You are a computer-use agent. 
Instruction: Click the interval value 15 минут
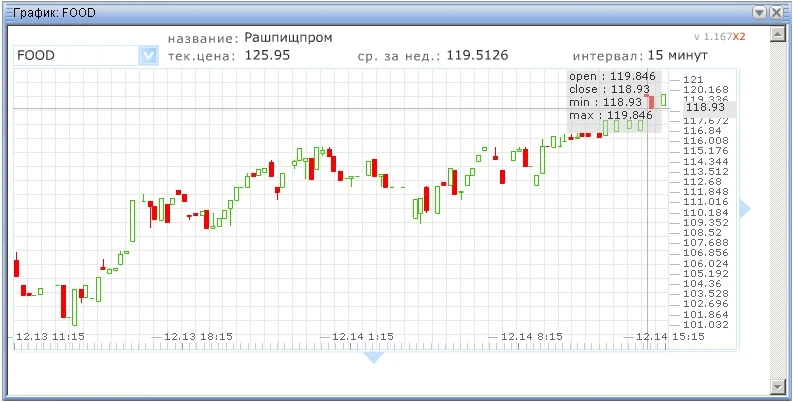point(678,55)
